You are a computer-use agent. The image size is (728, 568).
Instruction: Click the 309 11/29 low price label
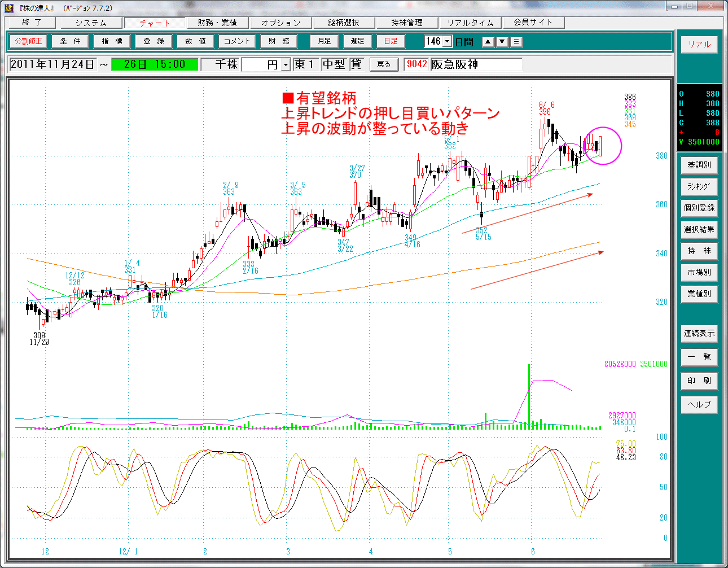point(40,339)
